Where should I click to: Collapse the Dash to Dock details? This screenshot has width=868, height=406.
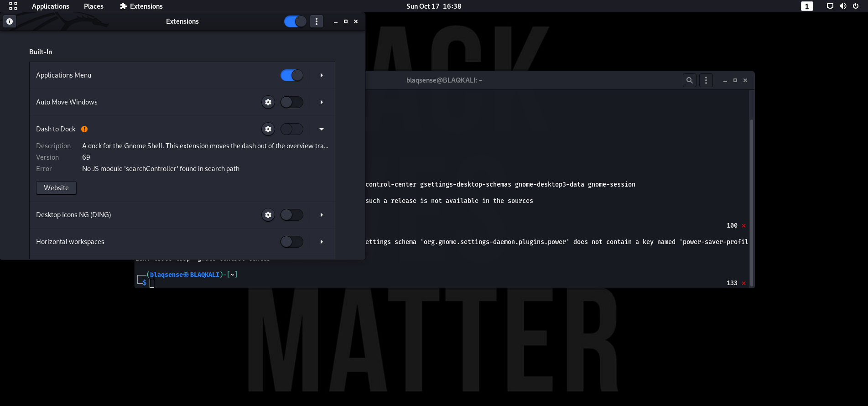322,129
